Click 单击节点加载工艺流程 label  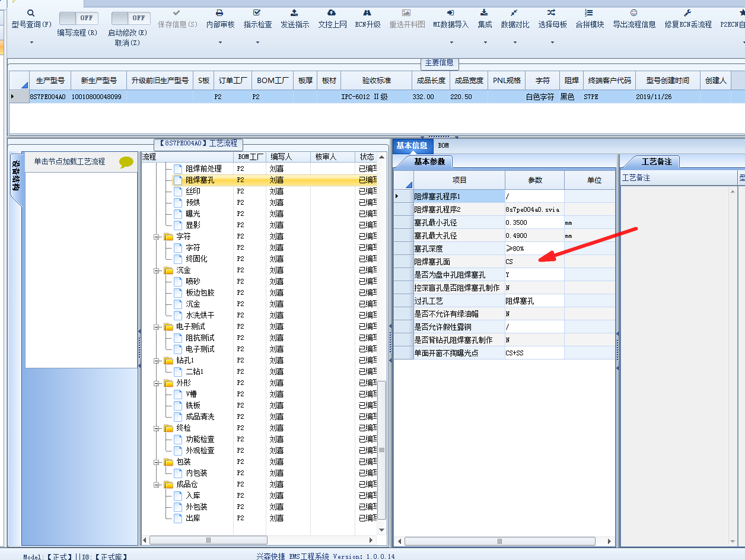point(69,161)
